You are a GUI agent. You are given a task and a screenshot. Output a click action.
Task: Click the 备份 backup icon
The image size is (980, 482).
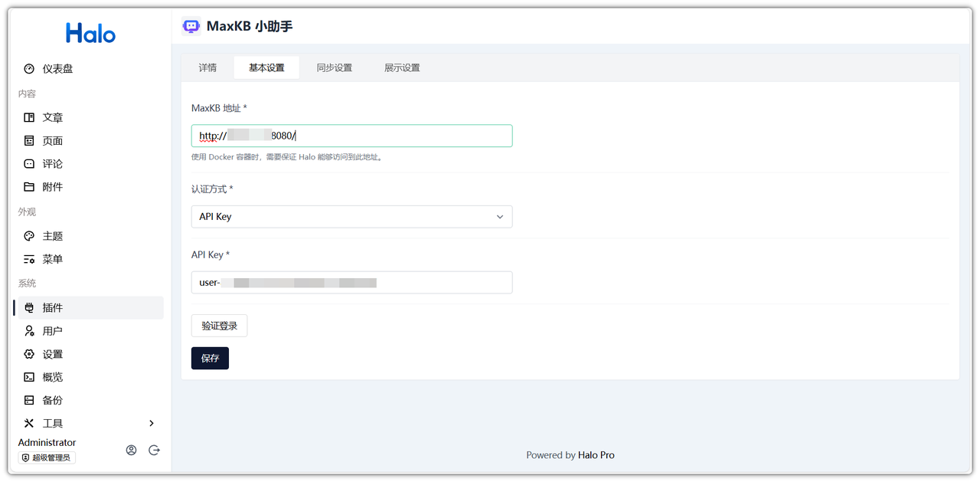pyautogui.click(x=29, y=400)
